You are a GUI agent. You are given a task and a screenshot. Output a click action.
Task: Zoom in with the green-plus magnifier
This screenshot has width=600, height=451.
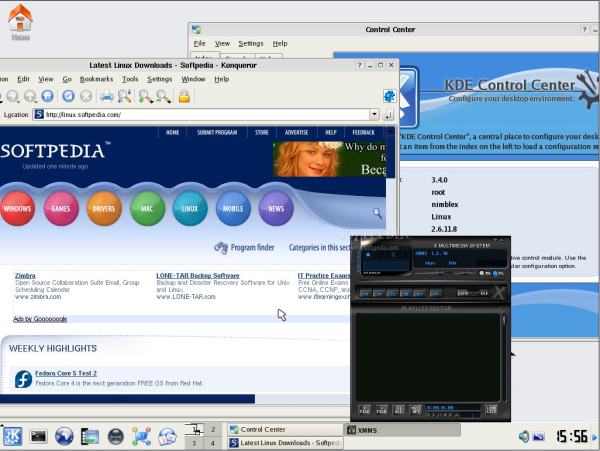point(145,96)
